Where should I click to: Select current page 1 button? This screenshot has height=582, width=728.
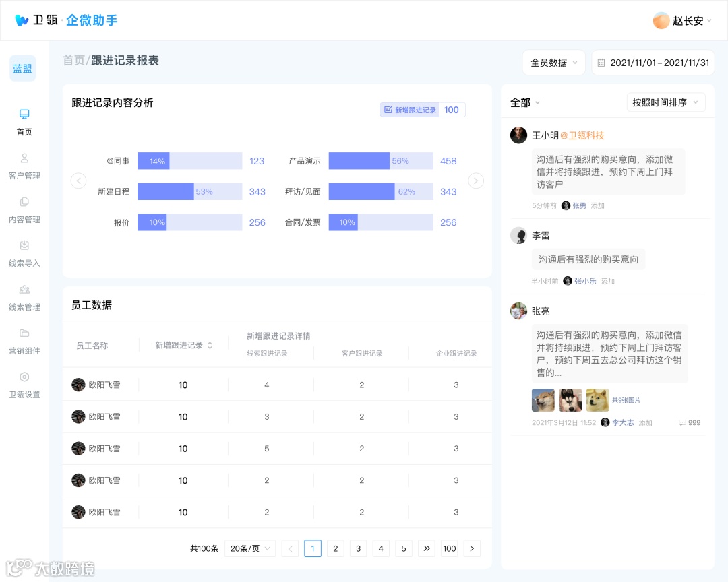point(313,548)
